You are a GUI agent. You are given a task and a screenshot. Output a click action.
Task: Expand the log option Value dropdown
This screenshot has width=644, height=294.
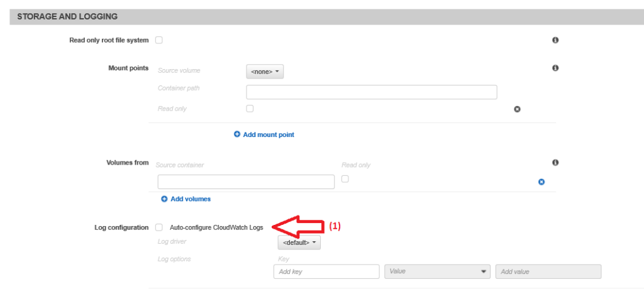438,271
